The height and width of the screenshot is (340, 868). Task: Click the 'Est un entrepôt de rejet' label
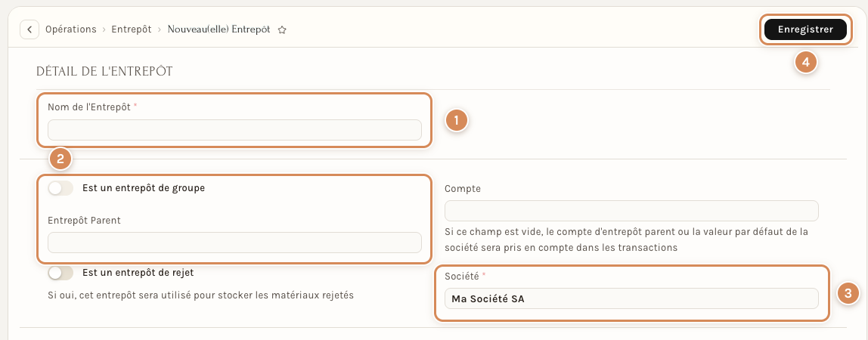click(x=138, y=273)
